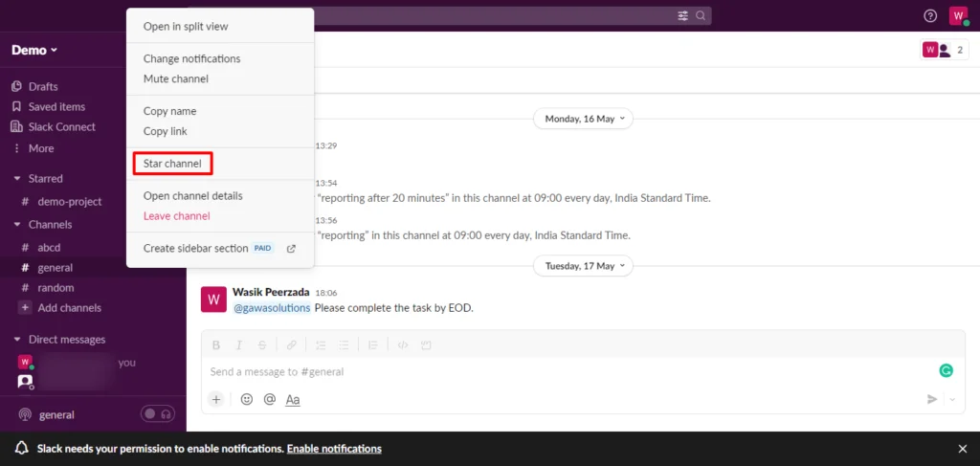
Task: Apply strikethrough formatting in composer
Action: pos(262,344)
